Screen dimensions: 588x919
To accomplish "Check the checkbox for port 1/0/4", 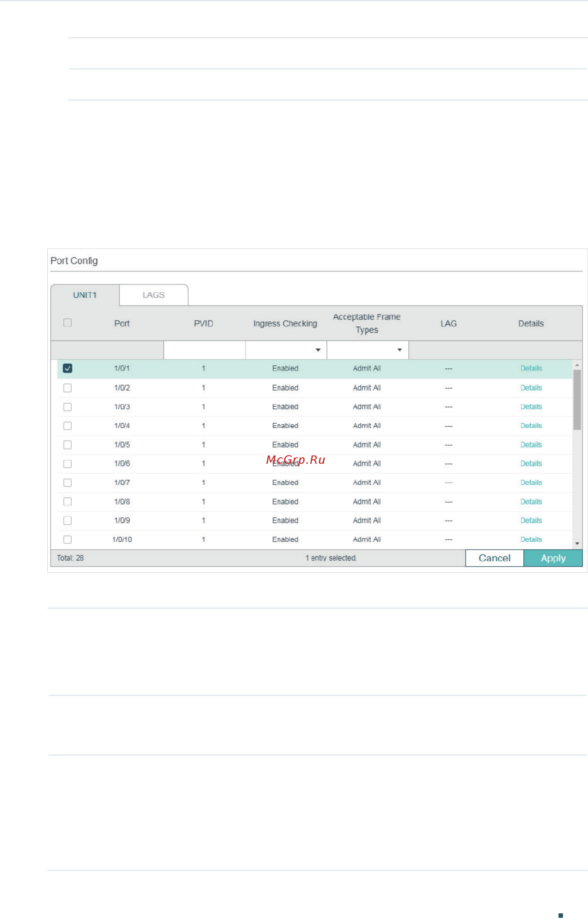I will [68, 426].
